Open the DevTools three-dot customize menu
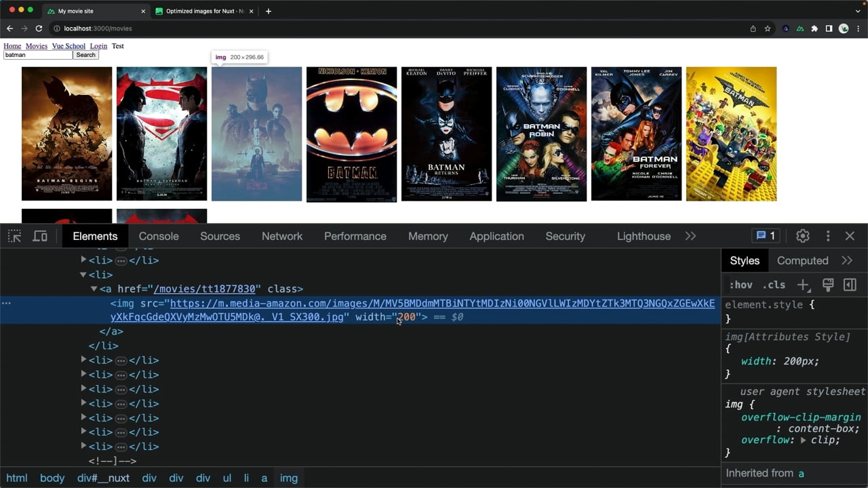Viewport: 868px width, 488px height. click(828, 236)
